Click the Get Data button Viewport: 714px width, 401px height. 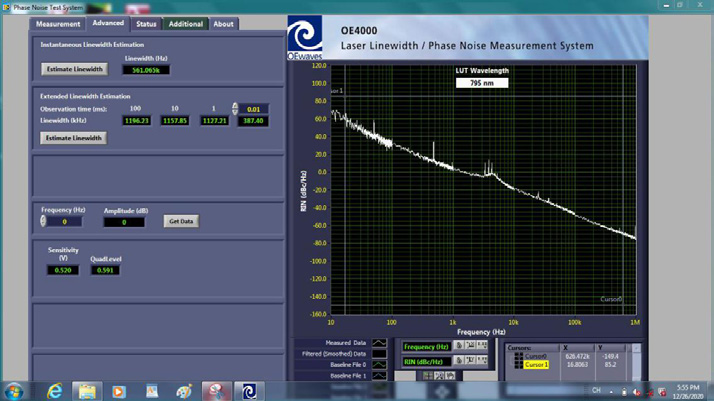[x=181, y=221]
